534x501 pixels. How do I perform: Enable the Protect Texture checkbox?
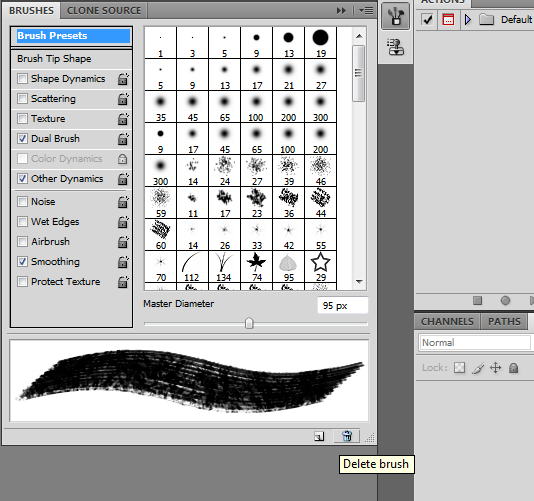[22, 282]
